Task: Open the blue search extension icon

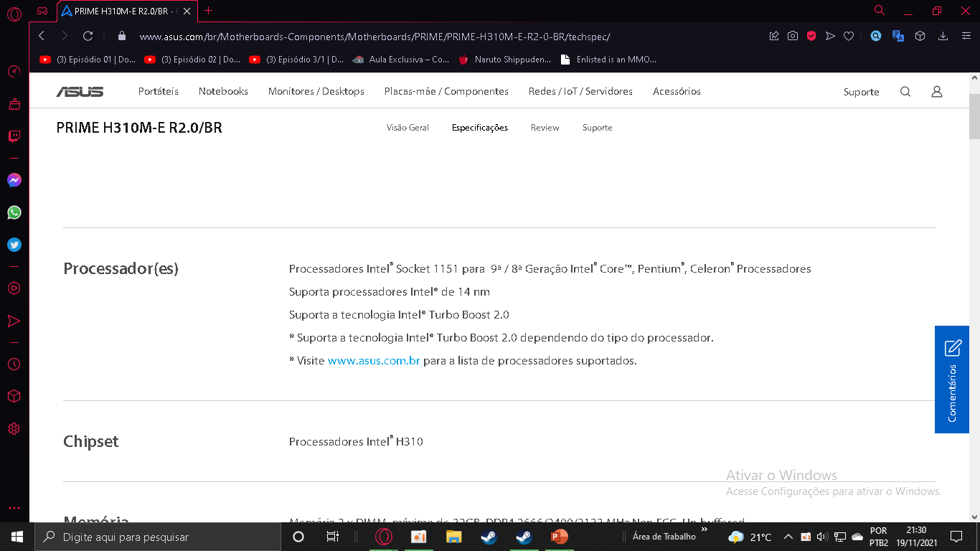Action: coord(876,36)
